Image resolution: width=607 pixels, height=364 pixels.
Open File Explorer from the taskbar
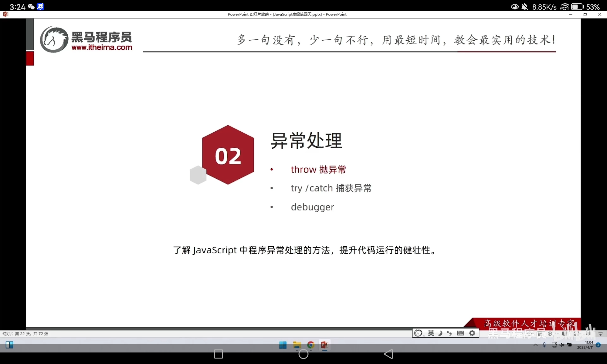point(297,345)
